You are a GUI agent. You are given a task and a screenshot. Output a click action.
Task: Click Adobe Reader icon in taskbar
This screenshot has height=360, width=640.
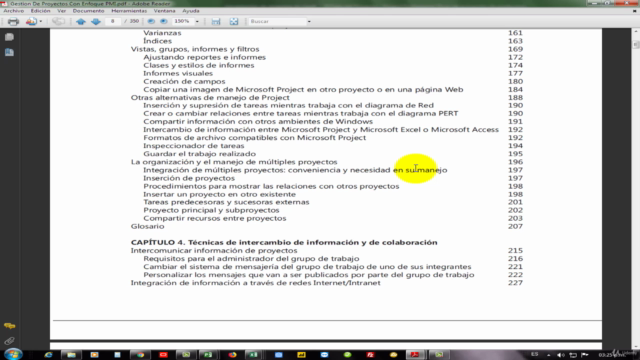(x=415, y=355)
